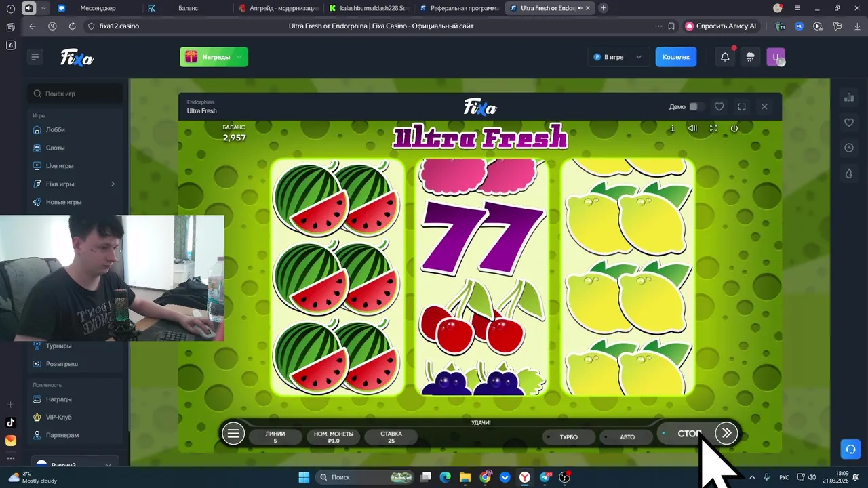The width and height of the screenshot is (868, 488).
Task: Toggle in-game fullscreen arrows icon
Action: point(713,128)
